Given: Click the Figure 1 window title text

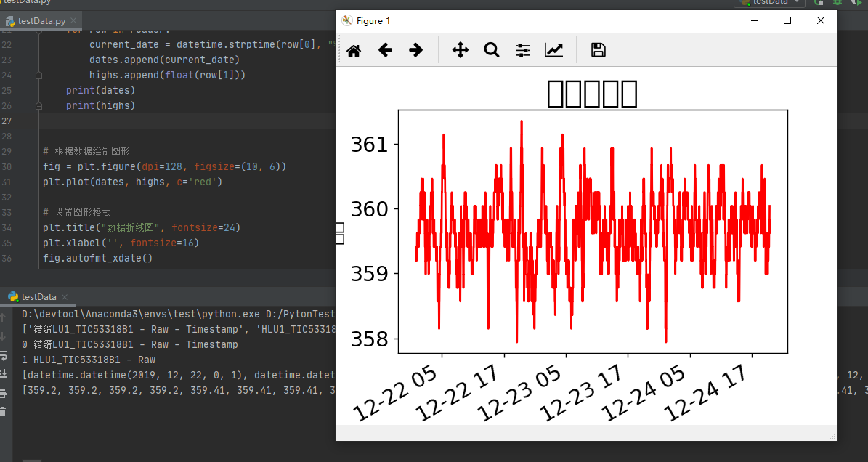Looking at the screenshot, I should pos(373,21).
